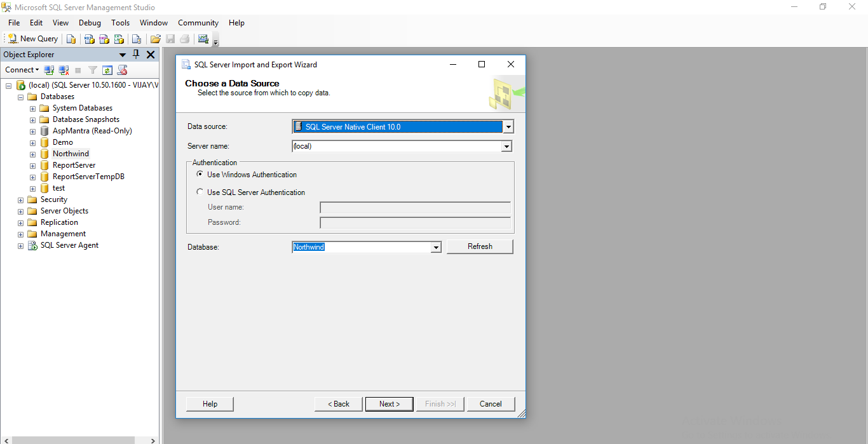Click Next in the wizard
This screenshot has height=444, width=868.
pyautogui.click(x=389, y=403)
